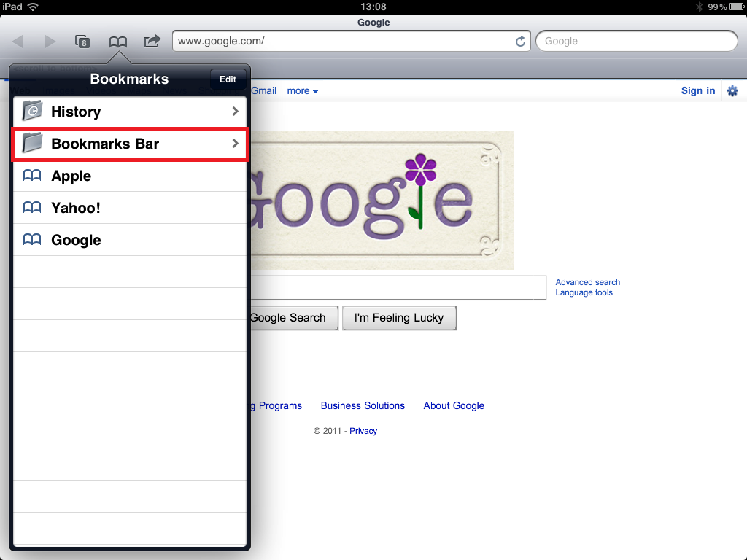Tap the www.google.com address field
This screenshot has width=747, height=560.
tap(343, 42)
